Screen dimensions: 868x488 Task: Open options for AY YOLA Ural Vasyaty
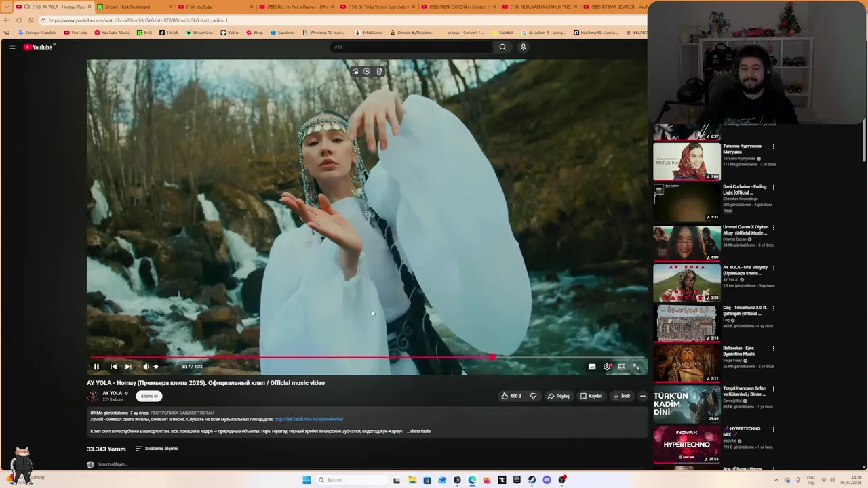pyautogui.click(x=773, y=268)
